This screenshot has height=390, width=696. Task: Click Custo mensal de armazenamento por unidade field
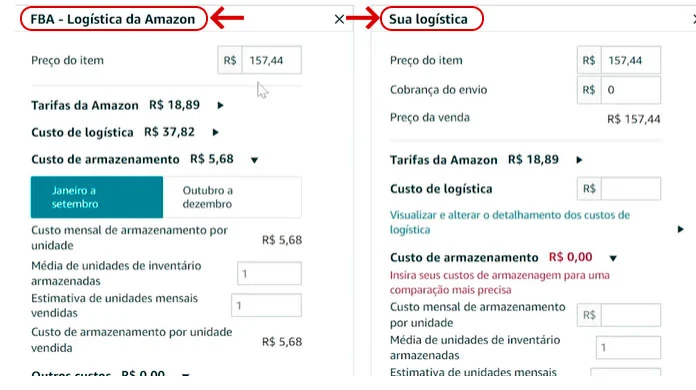[631, 315]
